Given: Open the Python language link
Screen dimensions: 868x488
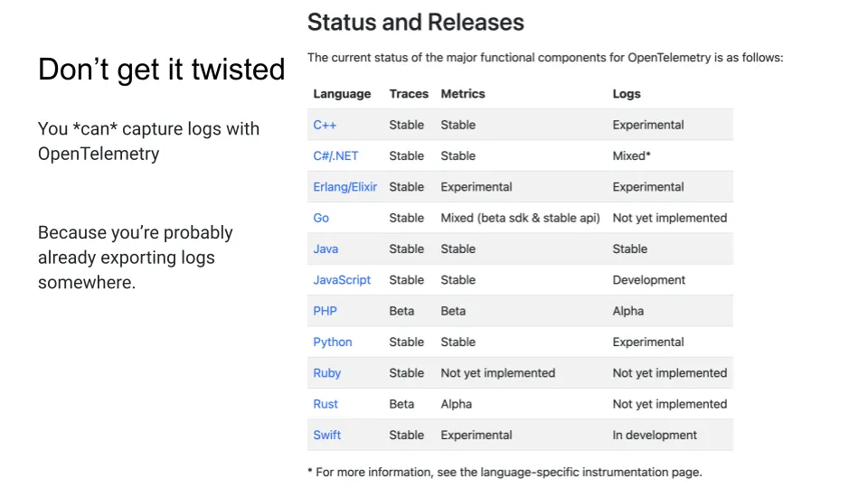Looking at the screenshot, I should click(332, 342).
